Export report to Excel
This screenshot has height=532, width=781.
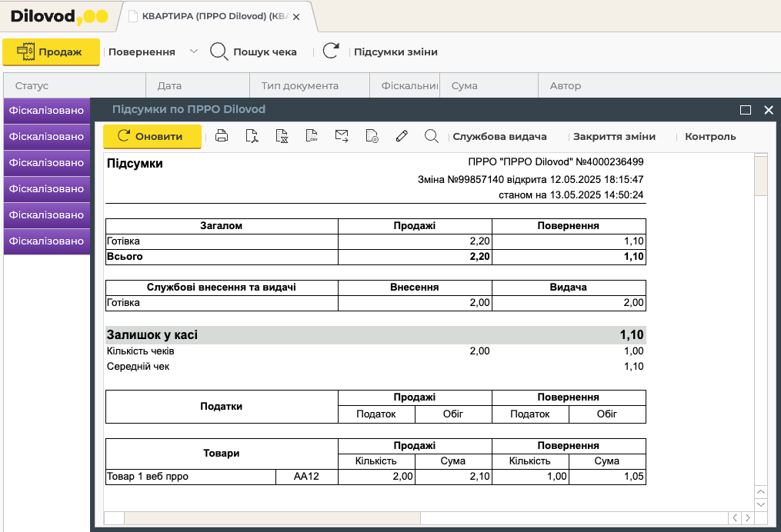point(282,136)
